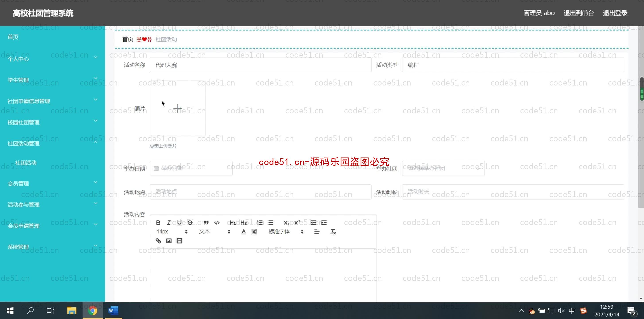Open the 举办日期 date picker
Viewport: 644px width, 319px height.
coord(191,168)
